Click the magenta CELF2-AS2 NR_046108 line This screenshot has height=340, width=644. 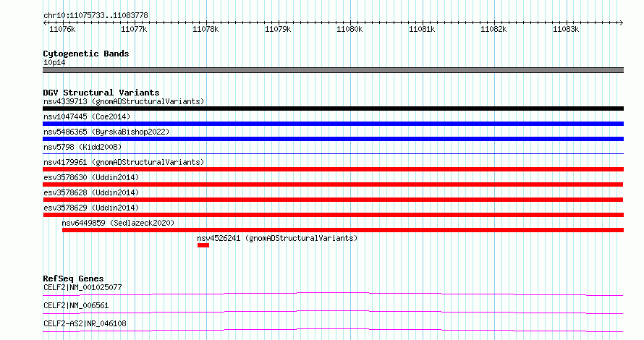click(333, 329)
